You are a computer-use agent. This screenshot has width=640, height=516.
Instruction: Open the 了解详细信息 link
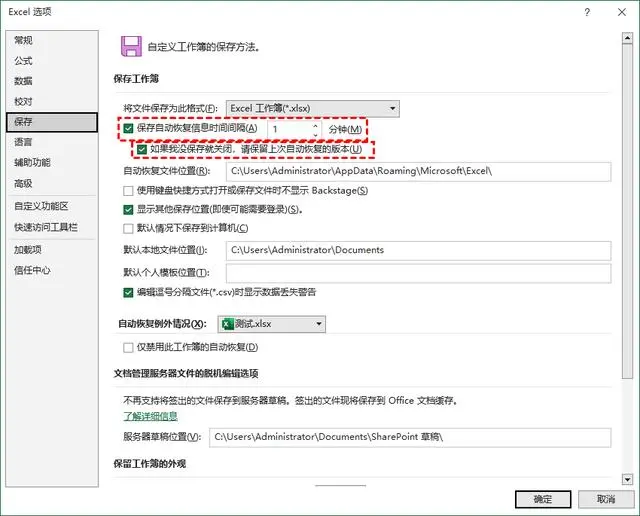tap(151, 416)
